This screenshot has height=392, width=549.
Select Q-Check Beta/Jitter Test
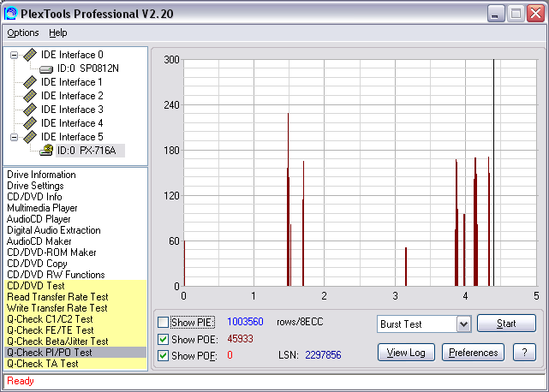coord(75,342)
